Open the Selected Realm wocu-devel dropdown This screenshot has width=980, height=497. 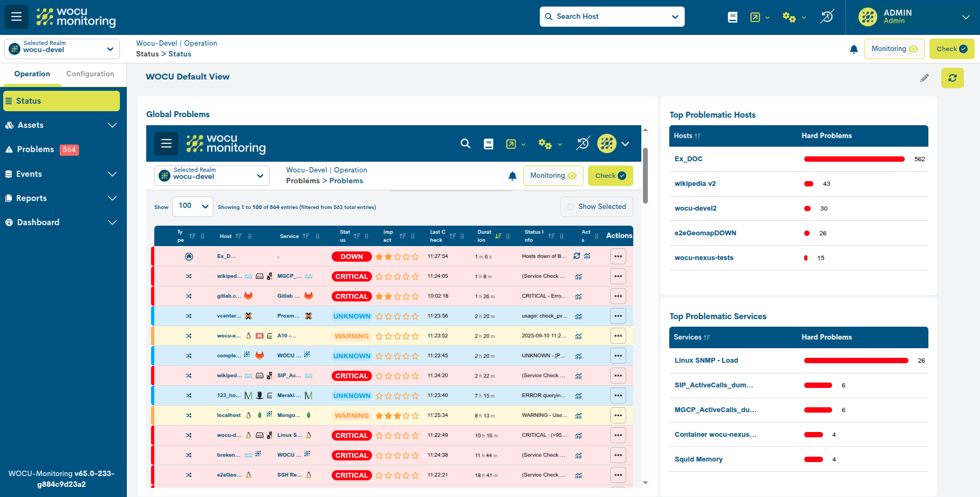point(61,48)
